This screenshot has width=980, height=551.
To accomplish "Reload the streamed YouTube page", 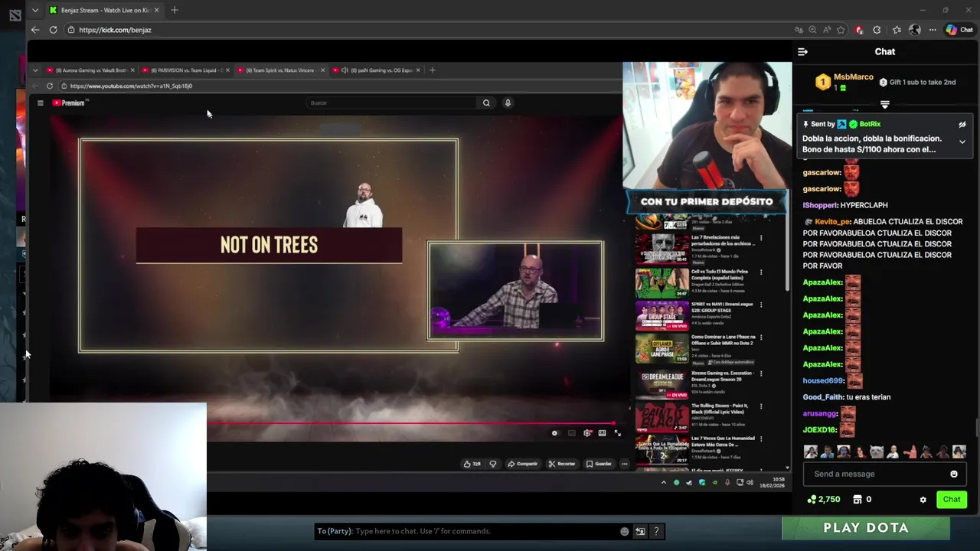I will [x=50, y=86].
